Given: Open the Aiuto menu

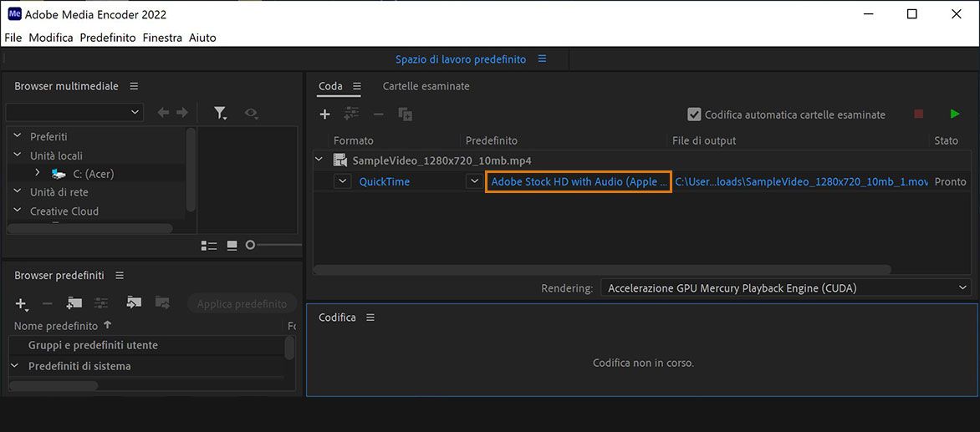Looking at the screenshot, I should click(202, 38).
